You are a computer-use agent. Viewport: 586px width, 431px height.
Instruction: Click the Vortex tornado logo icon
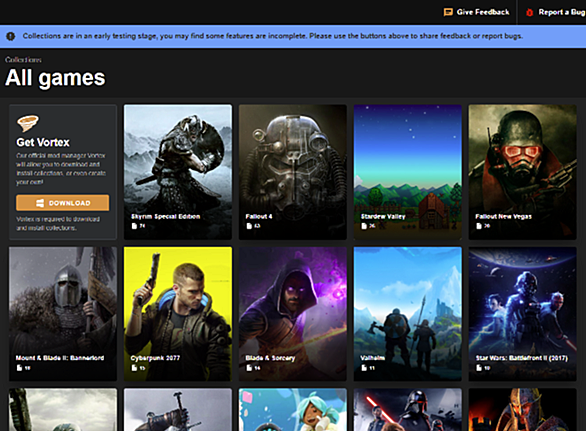click(x=28, y=123)
